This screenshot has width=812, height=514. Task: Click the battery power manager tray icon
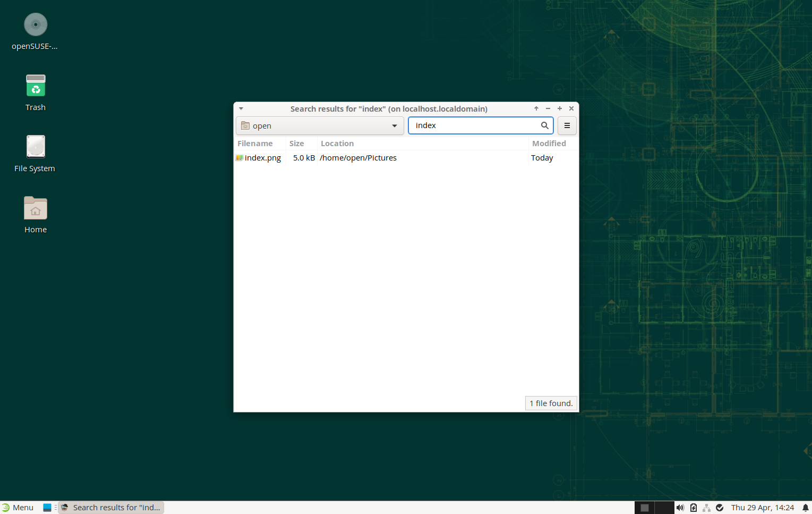pyautogui.click(x=693, y=508)
